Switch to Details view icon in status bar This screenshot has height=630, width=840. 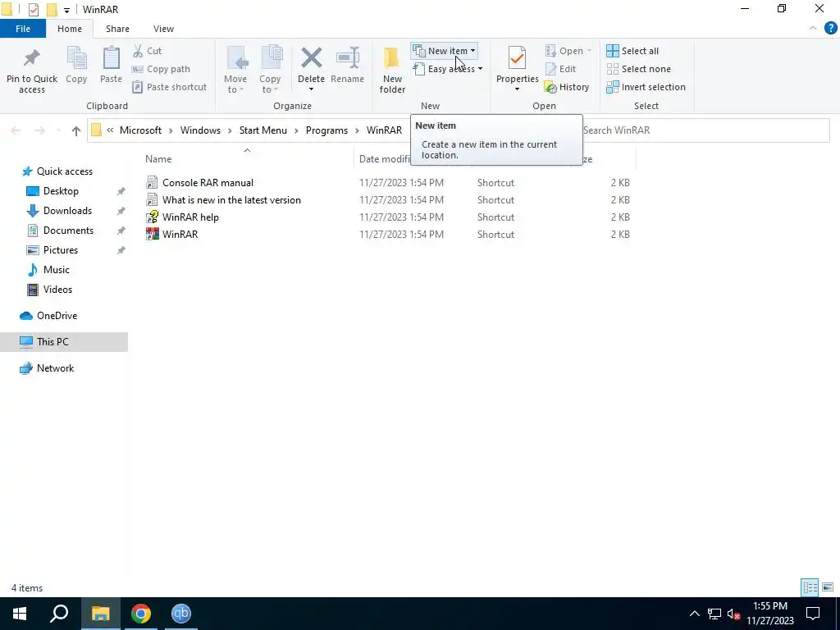tap(810, 587)
